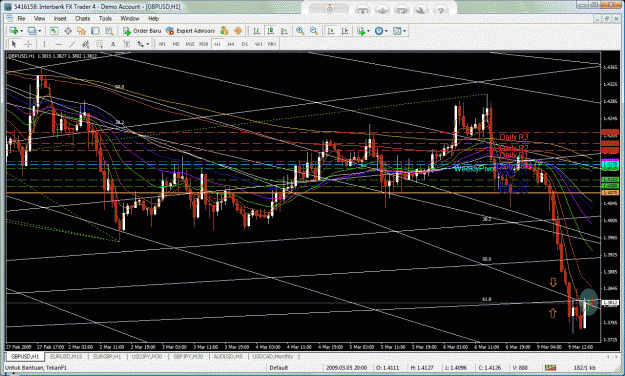
Task: Select the Text Label tool
Action: (127, 44)
